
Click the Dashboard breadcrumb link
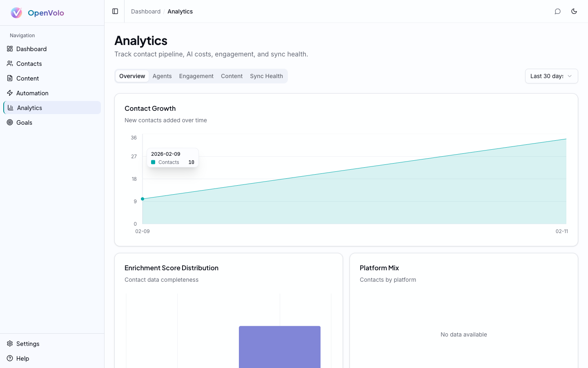145,11
